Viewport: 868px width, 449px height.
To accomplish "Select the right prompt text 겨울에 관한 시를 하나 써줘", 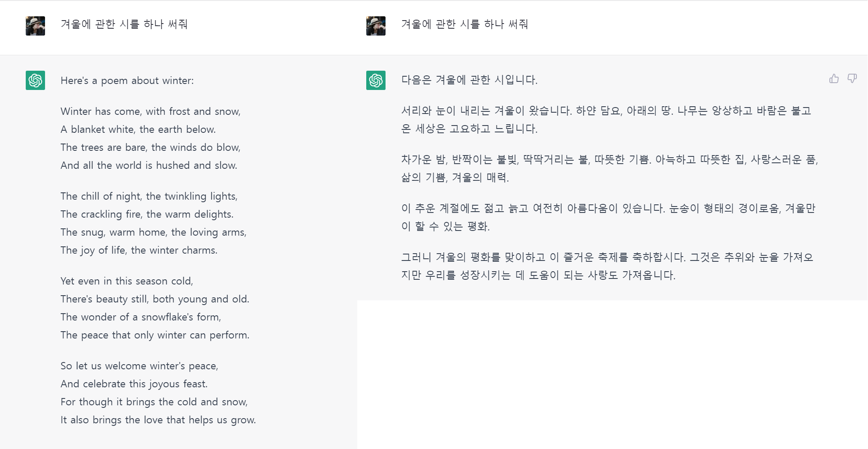I will click(x=464, y=25).
